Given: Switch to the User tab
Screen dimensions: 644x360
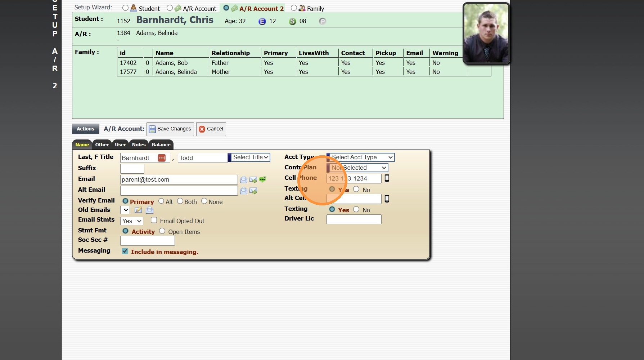Looking at the screenshot, I should pyautogui.click(x=120, y=145).
